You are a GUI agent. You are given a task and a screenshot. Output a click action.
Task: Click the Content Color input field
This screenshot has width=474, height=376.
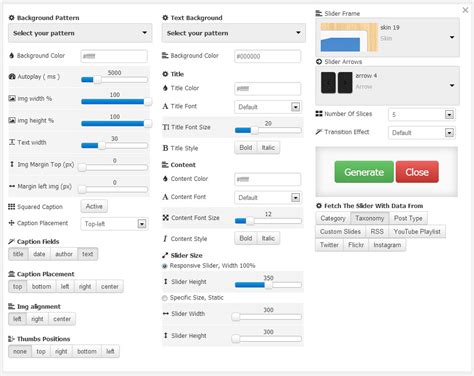point(268,179)
